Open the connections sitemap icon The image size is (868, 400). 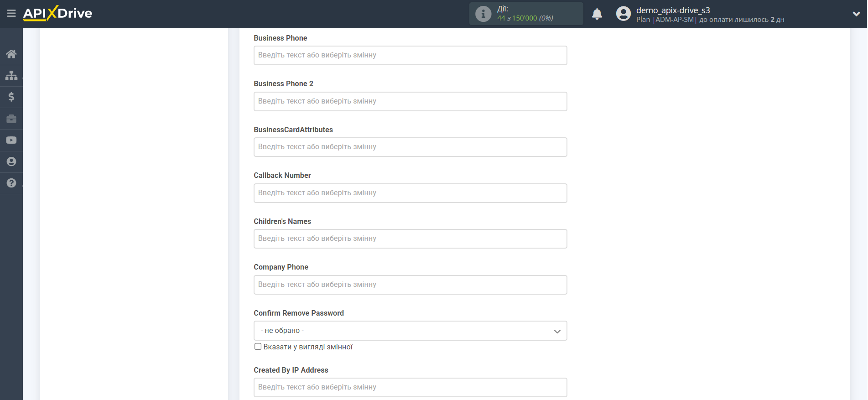pyautogui.click(x=11, y=75)
